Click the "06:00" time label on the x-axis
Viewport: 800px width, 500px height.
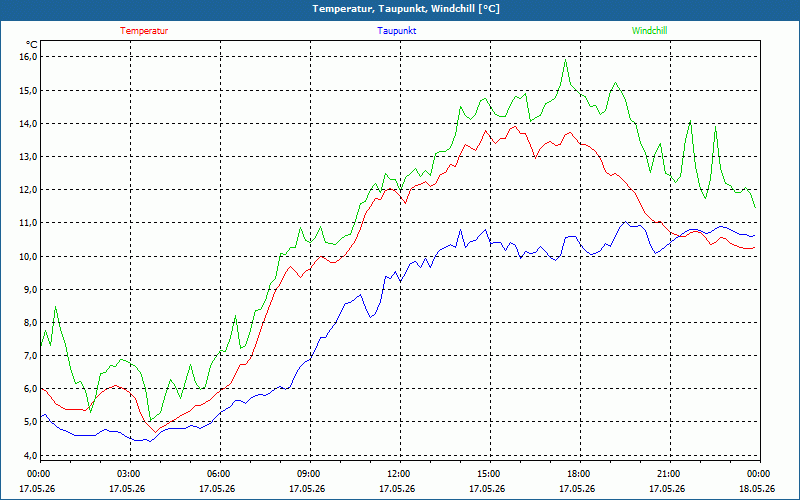pyautogui.click(x=217, y=473)
